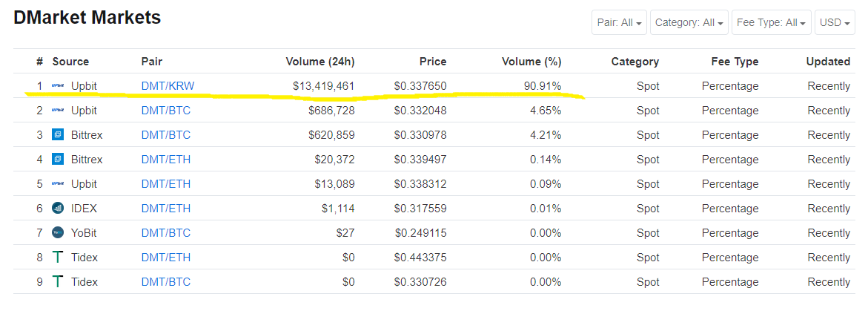
Task: Open IDEX's DMT/ETH pair link
Action: click(x=165, y=209)
